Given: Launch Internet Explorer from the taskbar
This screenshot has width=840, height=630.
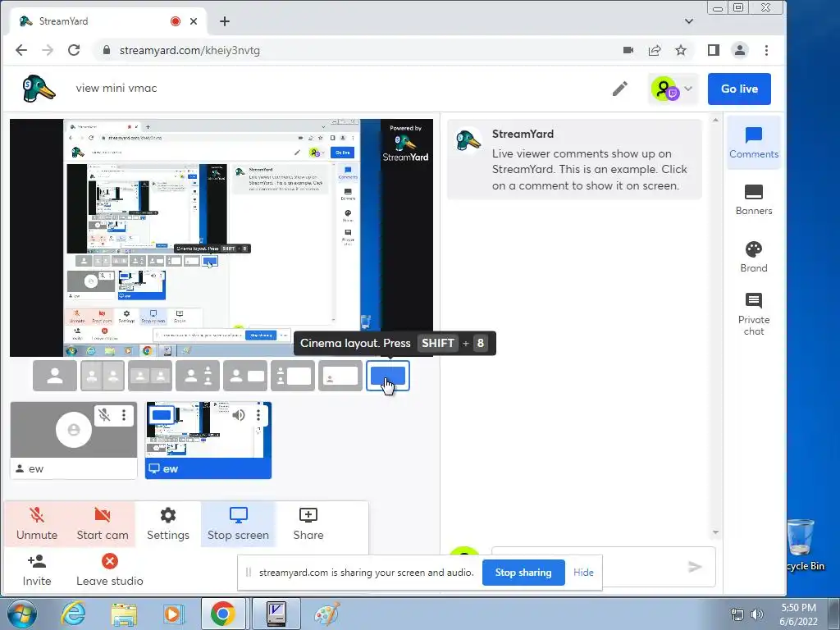Looking at the screenshot, I should [73, 614].
